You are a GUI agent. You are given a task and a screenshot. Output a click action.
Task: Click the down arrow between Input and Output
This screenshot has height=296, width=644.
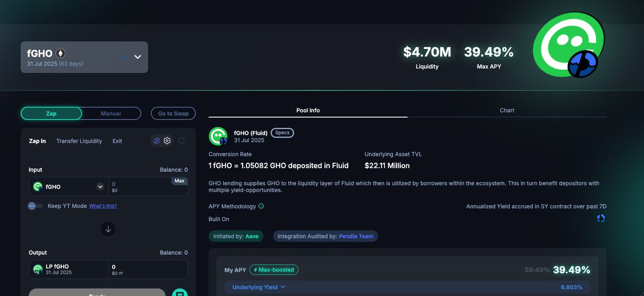pyautogui.click(x=108, y=229)
